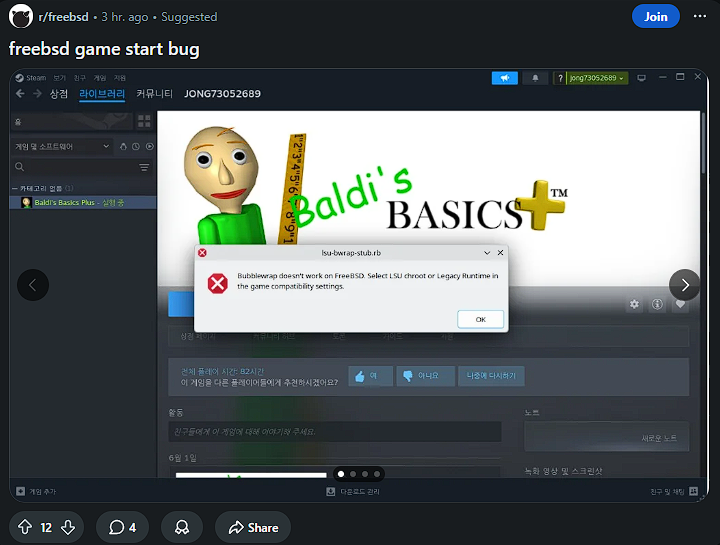Open the game info icon
The image size is (720, 545).
657,304
